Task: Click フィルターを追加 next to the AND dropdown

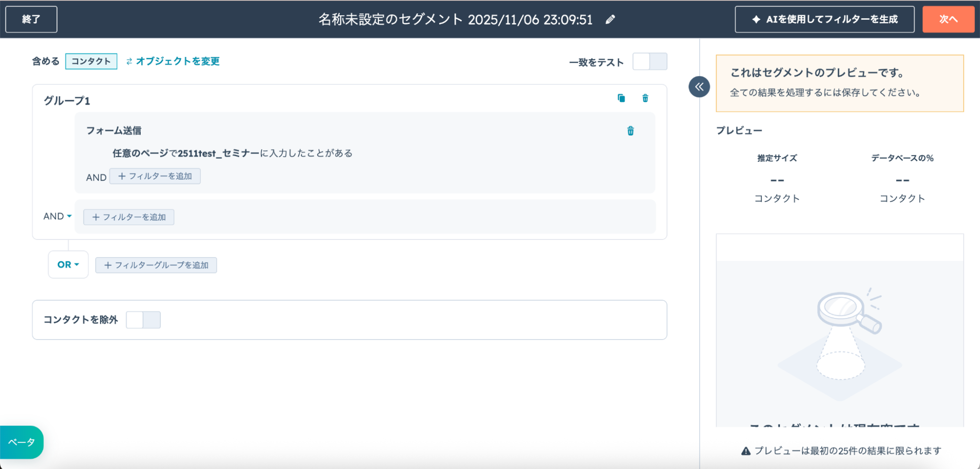Action: [129, 217]
